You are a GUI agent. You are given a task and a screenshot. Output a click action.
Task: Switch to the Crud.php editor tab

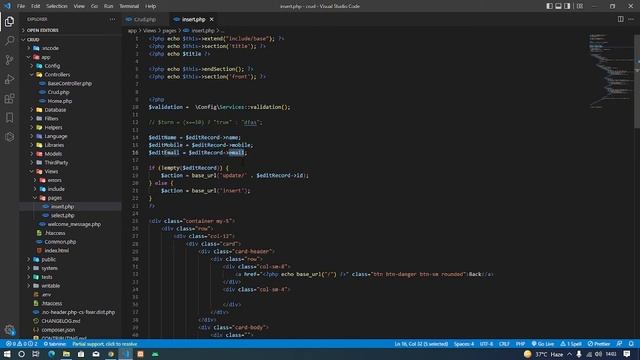click(145, 19)
